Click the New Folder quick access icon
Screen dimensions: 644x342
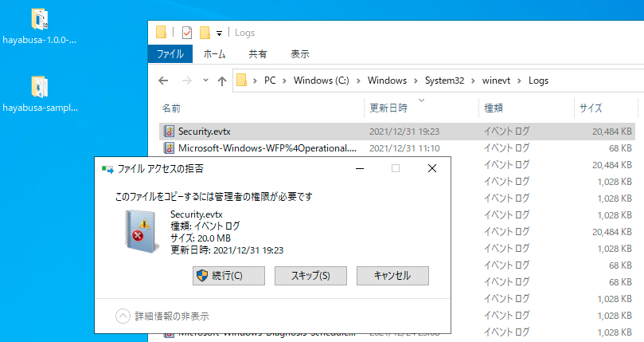tap(205, 32)
